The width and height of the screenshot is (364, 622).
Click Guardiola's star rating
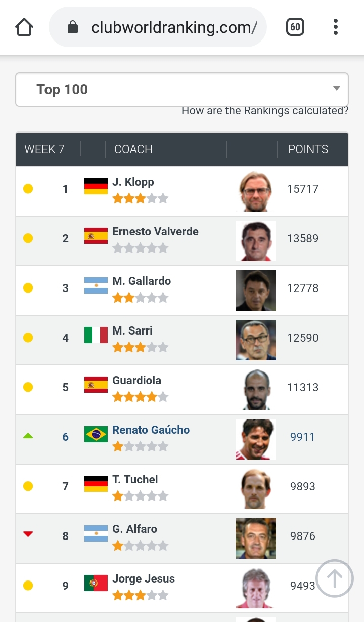coord(140,397)
